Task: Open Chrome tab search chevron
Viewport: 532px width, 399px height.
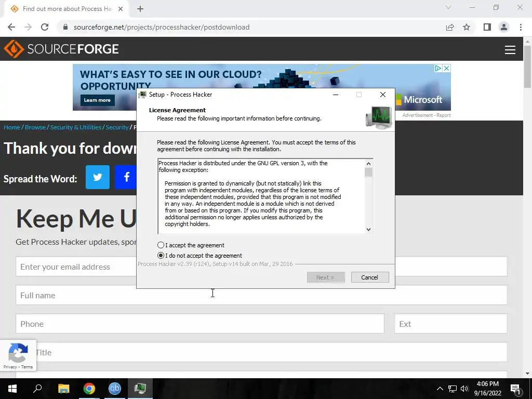Action: [448, 7]
